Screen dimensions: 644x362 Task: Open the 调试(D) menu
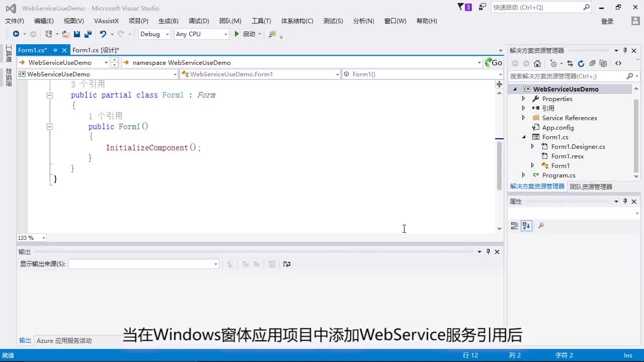(199, 21)
